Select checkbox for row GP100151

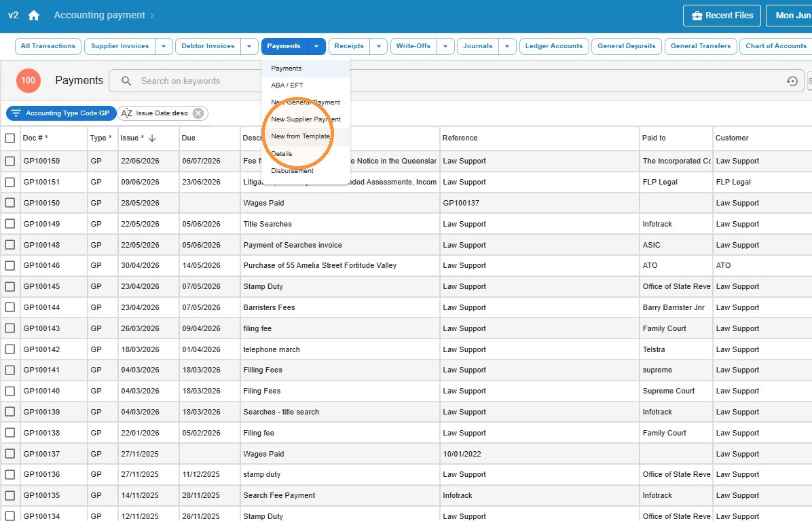[x=10, y=182]
